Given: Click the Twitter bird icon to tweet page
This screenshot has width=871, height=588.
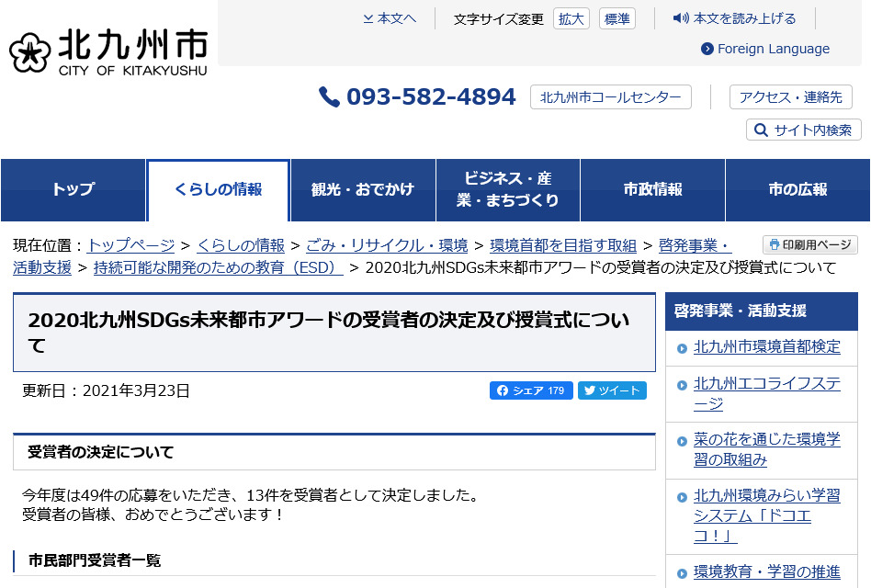Looking at the screenshot, I should (590, 390).
